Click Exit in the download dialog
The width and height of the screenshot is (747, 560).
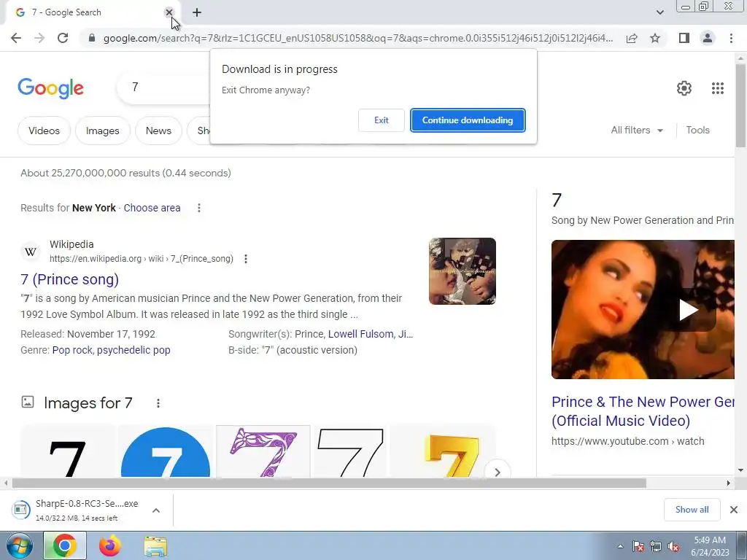(x=381, y=120)
